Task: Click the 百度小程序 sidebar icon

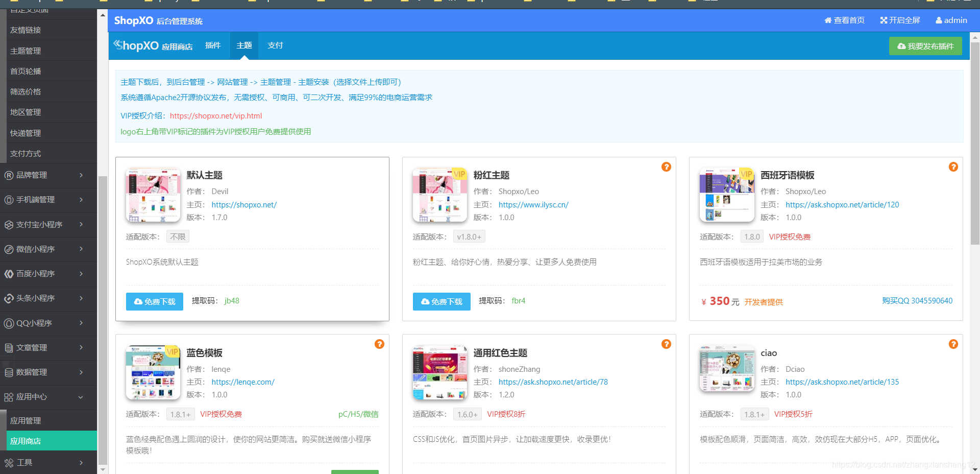Action: pyautogui.click(x=9, y=274)
